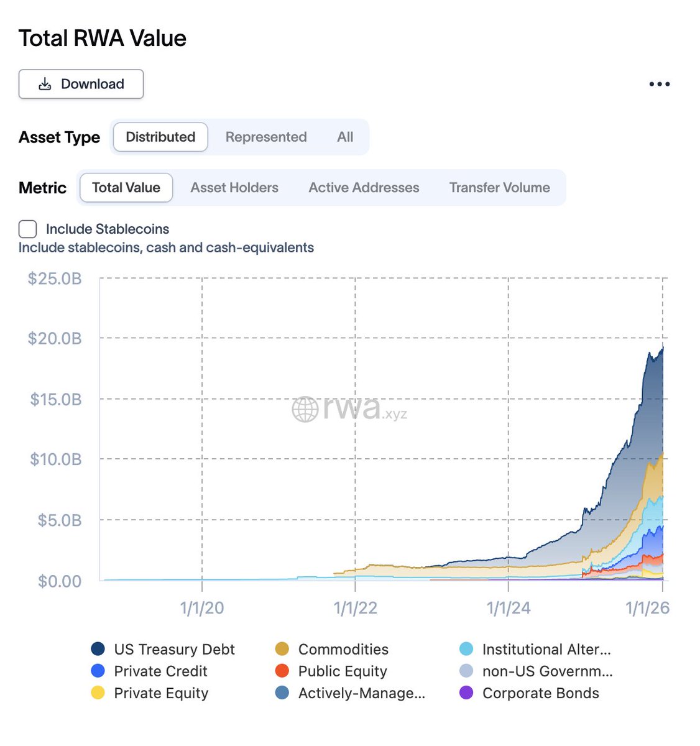Click the Commodities legend color dot
Screen dimensions: 700x746
281,649
